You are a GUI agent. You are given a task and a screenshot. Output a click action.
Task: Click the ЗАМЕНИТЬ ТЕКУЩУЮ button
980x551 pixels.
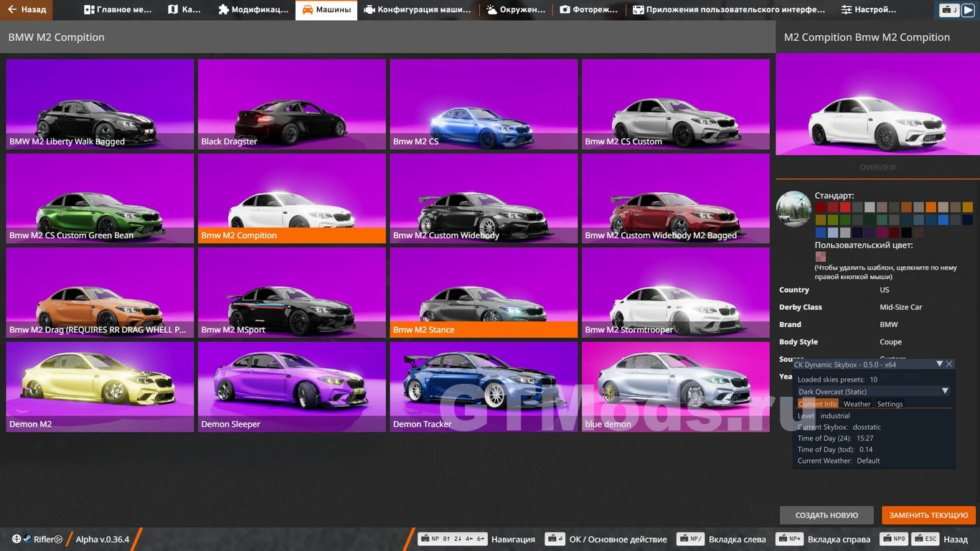click(929, 515)
